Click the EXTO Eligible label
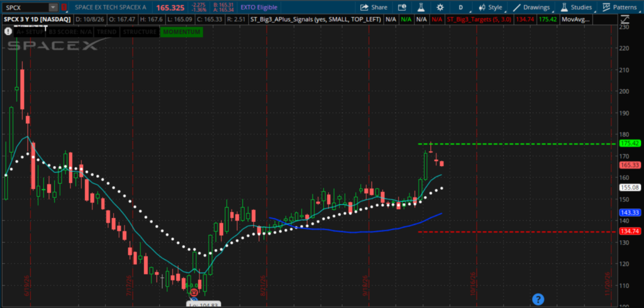Viewport: 644px width, 308px height. pyautogui.click(x=258, y=8)
